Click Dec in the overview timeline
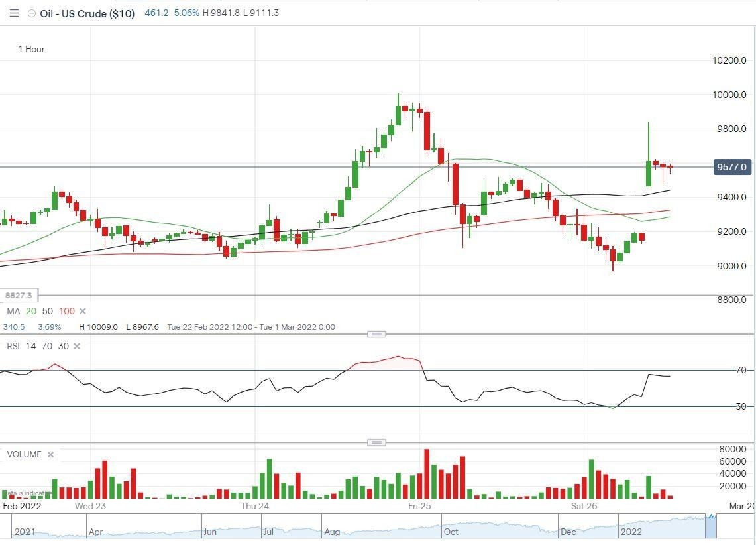The width and height of the screenshot is (756, 545). click(568, 532)
